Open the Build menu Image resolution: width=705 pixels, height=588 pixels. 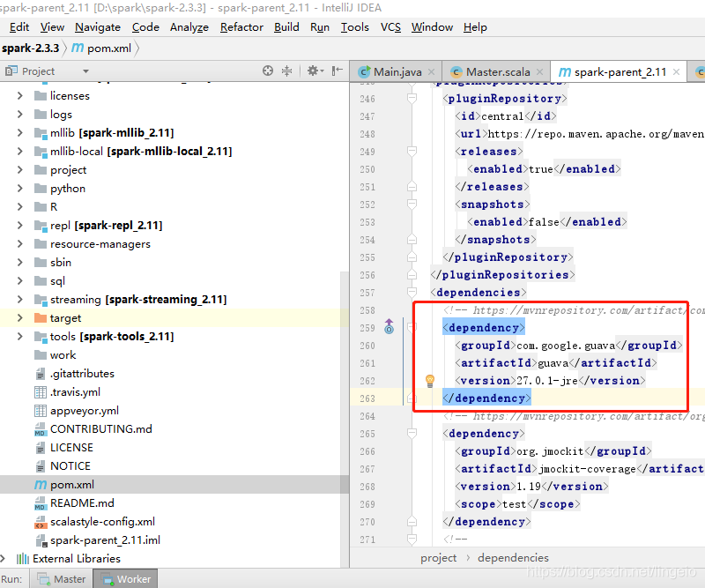(287, 27)
